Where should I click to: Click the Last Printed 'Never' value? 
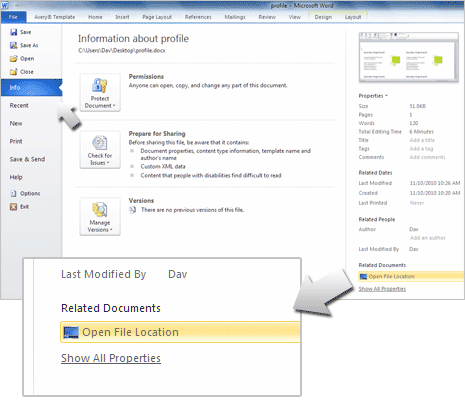point(417,203)
